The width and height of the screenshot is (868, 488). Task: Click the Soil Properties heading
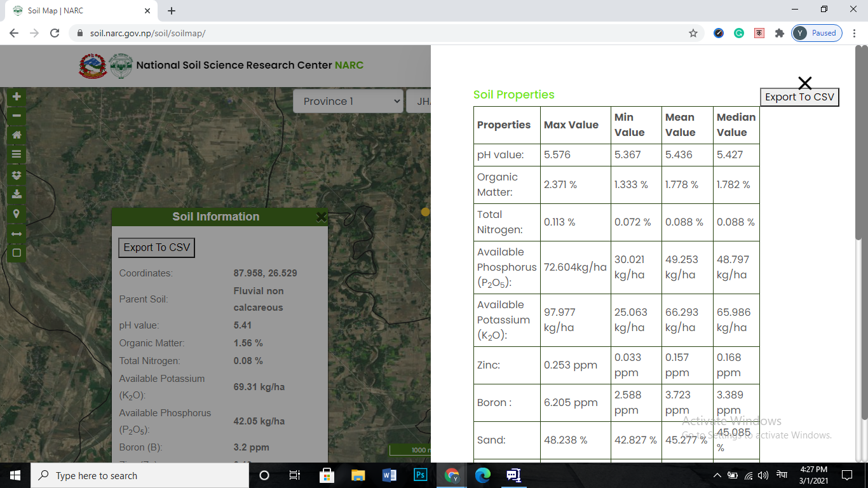[x=513, y=95]
